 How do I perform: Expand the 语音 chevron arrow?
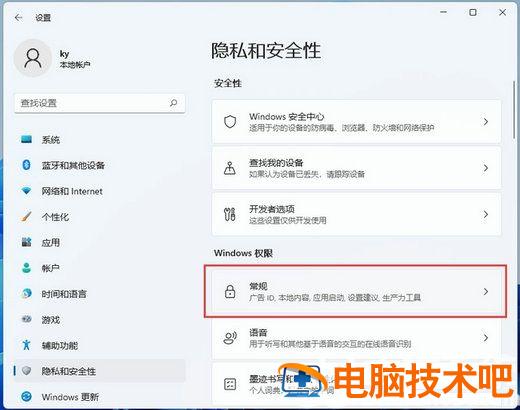click(486, 338)
